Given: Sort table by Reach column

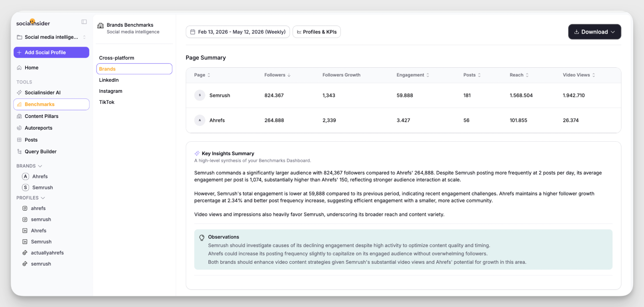Looking at the screenshot, I should pyautogui.click(x=519, y=75).
